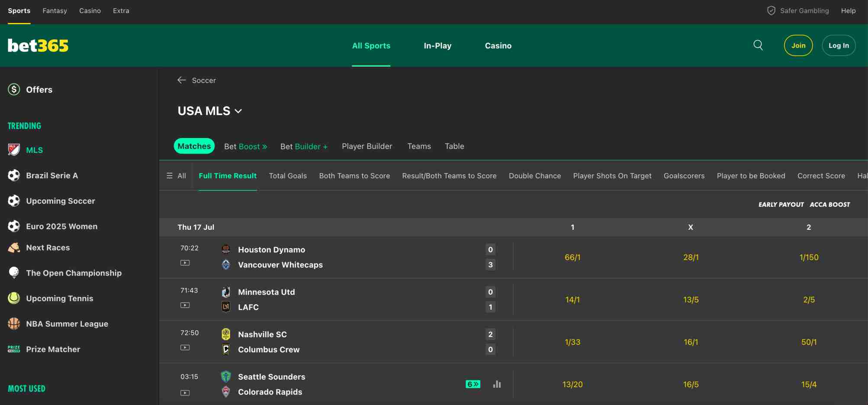Click soccer ball icon beside Euro 2025 Women

pyautogui.click(x=14, y=226)
